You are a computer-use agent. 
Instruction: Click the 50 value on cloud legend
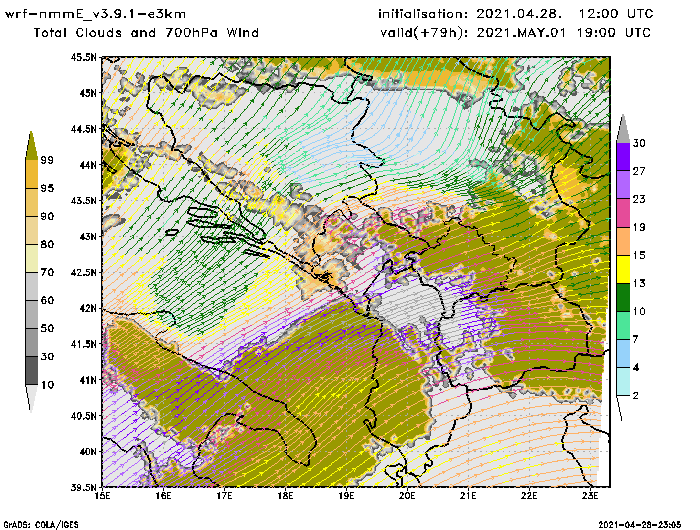tap(47, 328)
